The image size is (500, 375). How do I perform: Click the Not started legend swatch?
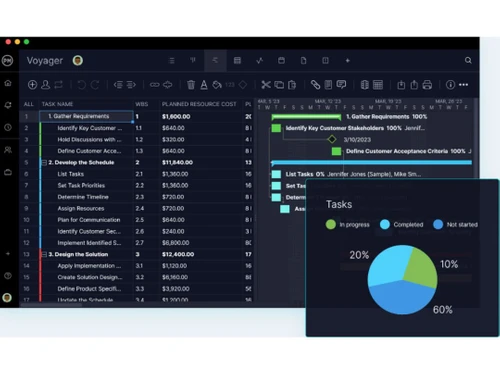click(438, 224)
